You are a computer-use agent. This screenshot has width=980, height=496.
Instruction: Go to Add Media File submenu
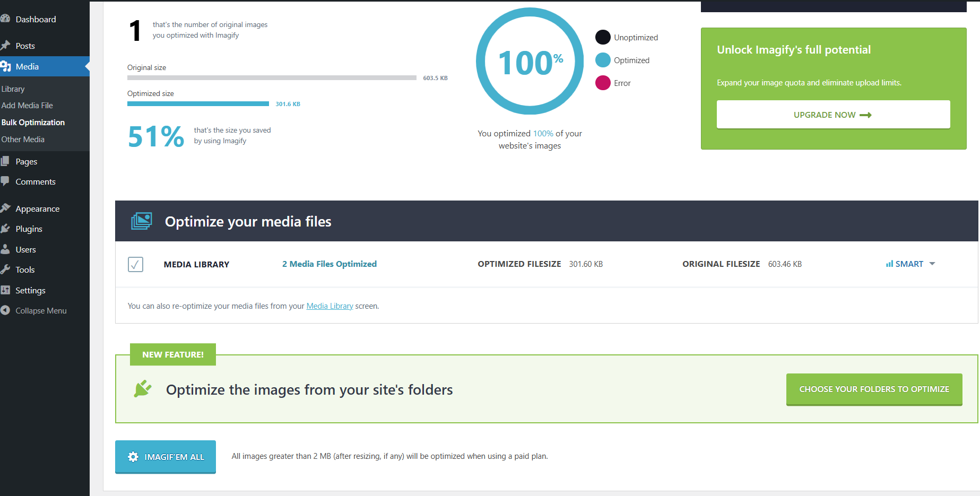point(27,106)
